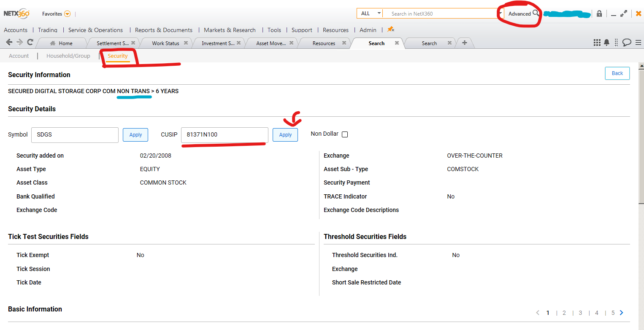Open the Trading menu
The image size is (644, 330).
[x=48, y=30]
